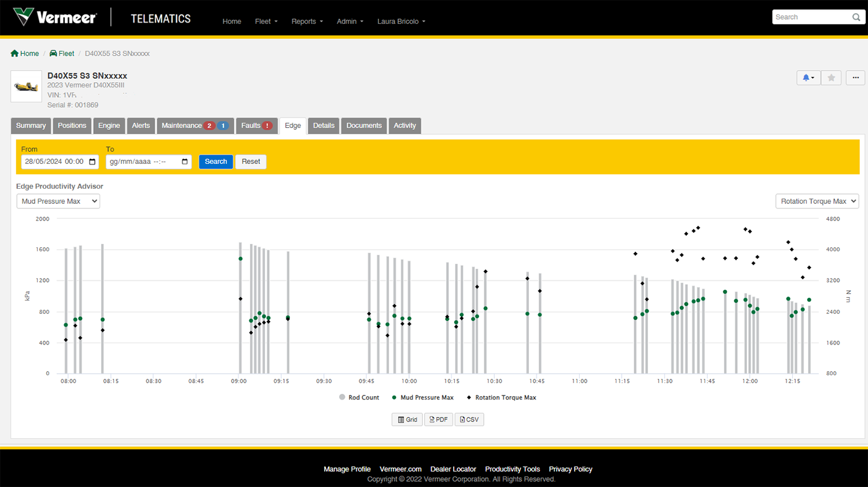868x487 pixels.
Task: Click Home breadcrumb link
Action: click(25, 53)
